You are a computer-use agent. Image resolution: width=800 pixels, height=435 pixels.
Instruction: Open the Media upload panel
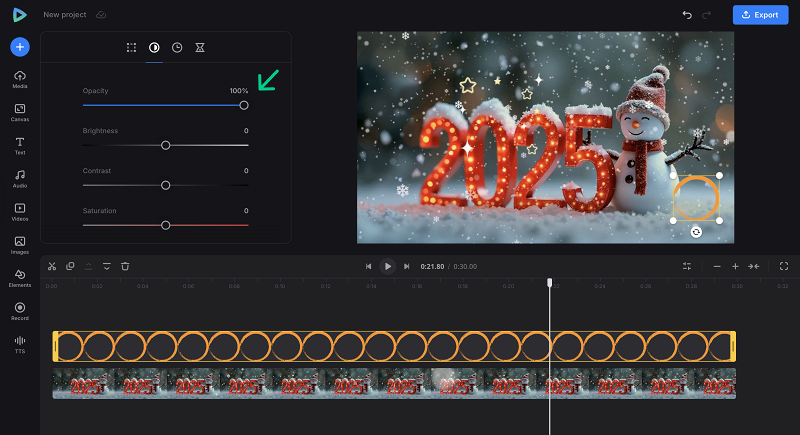20,79
